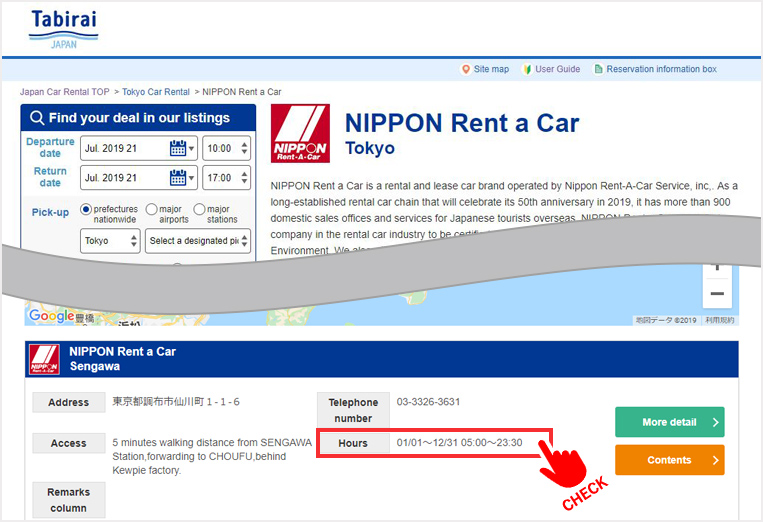The height and width of the screenshot is (522, 763).
Task: Select prefectures nationwide pick-up option
Action: coord(86,209)
